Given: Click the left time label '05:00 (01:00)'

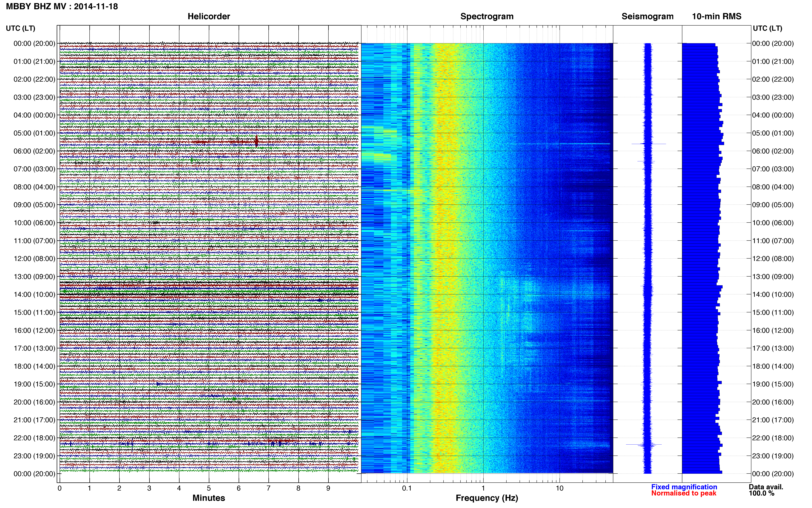Looking at the screenshot, I should pyautogui.click(x=34, y=133).
